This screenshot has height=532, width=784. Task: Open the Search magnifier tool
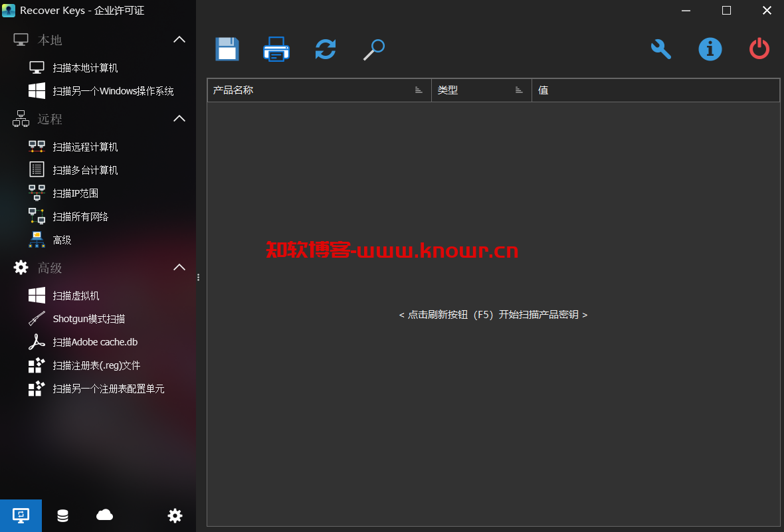tap(374, 50)
